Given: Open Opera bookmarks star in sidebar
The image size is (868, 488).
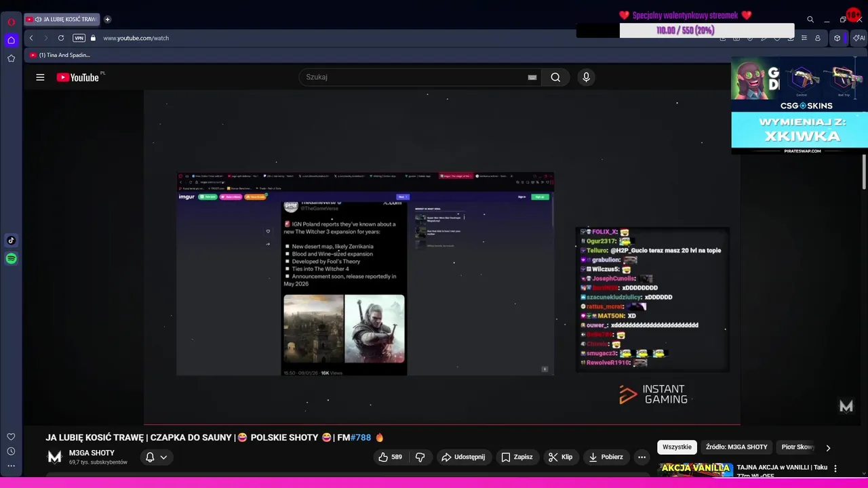Looking at the screenshot, I should (11, 58).
